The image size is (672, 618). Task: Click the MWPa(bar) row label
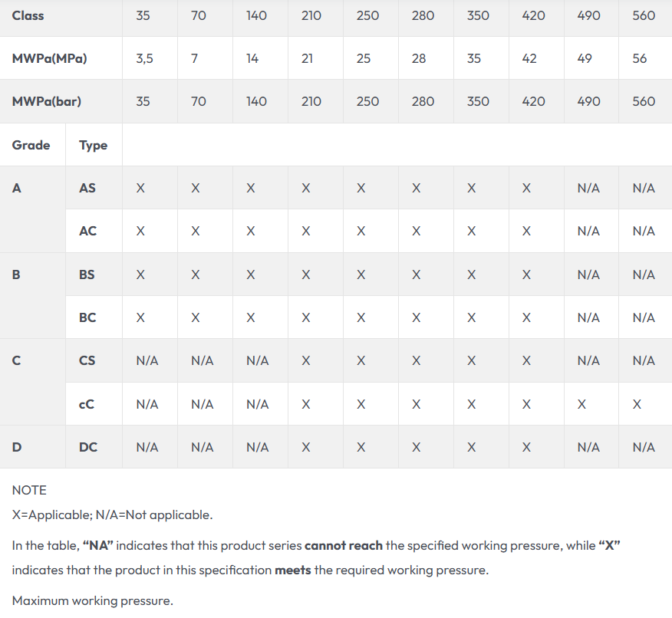point(47,101)
